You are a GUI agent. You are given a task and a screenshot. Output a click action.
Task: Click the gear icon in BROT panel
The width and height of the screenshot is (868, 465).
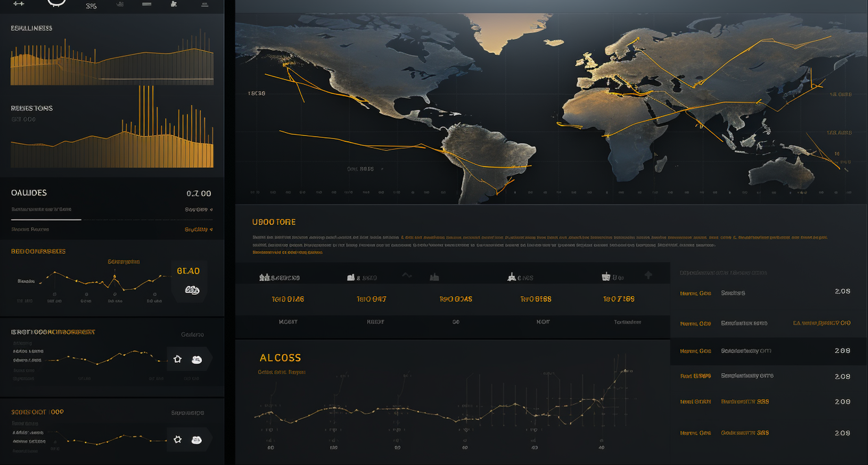click(178, 359)
